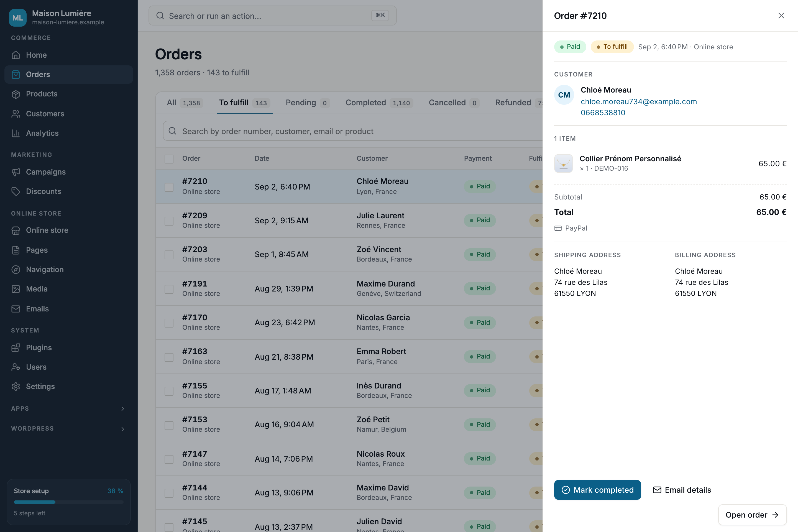Click the search by order number field
The width and height of the screenshot is (798, 532).
point(353,131)
